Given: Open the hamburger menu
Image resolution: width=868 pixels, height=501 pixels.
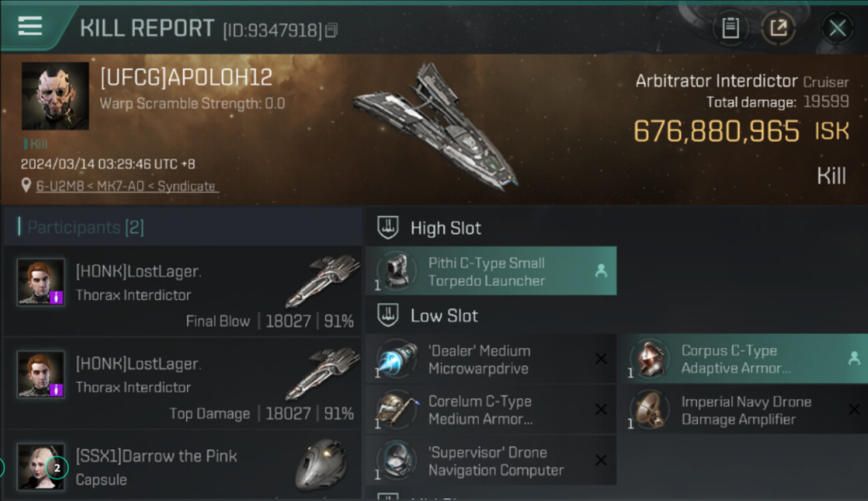Looking at the screenshot, I should point(30,26).
